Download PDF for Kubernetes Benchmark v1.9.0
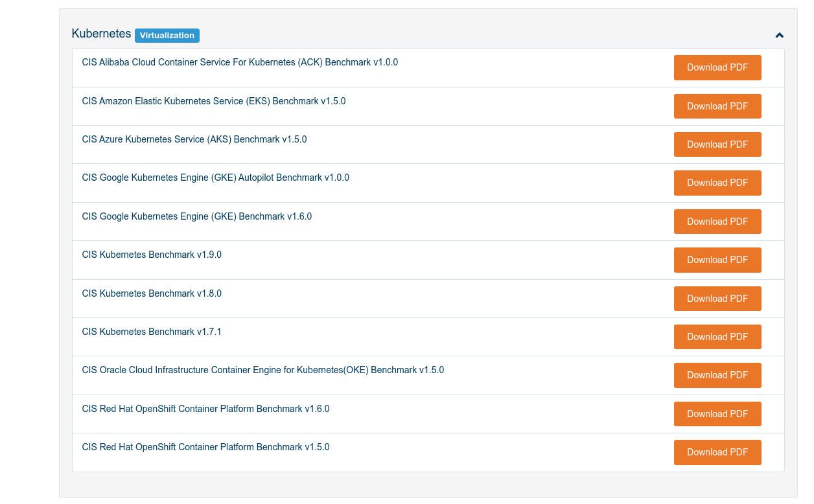Viewport: 814px width, 504px height. pos(717,260)
